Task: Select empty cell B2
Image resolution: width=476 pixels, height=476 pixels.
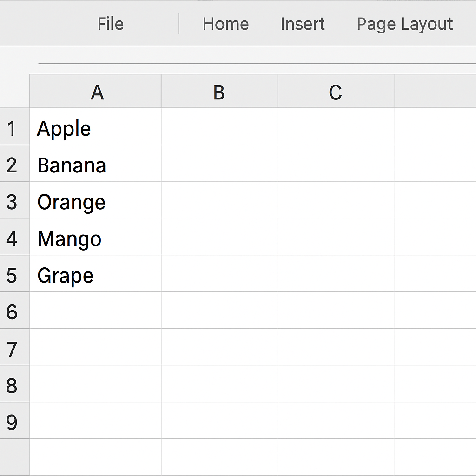Action: (x=219, y=163)
